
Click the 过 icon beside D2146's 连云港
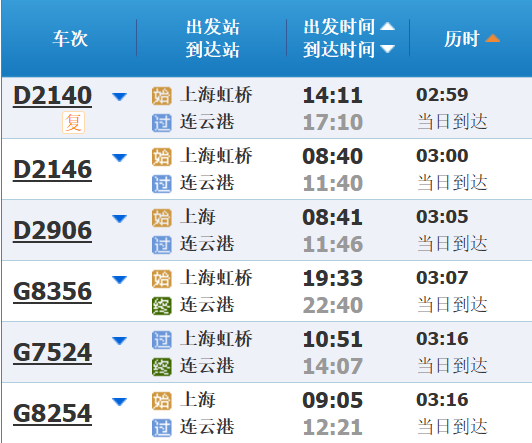(162, 184)
